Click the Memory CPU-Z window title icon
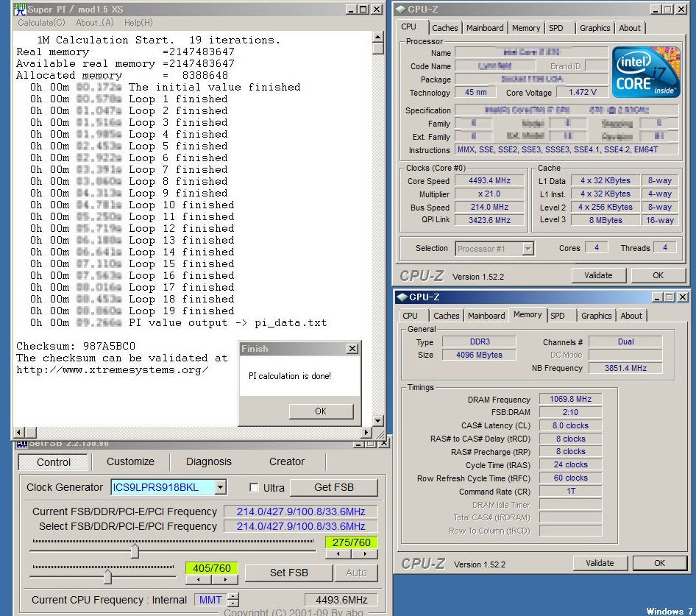 coord(402,297)
